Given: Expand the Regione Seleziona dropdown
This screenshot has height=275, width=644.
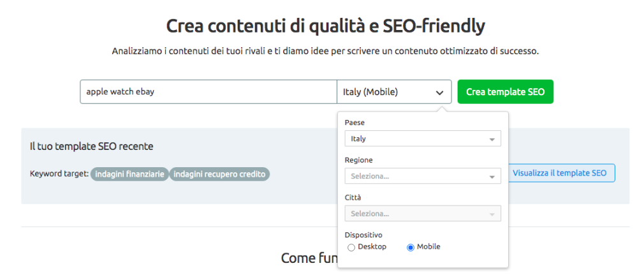Looking at the screenshot, I should (x=423, y=176).
